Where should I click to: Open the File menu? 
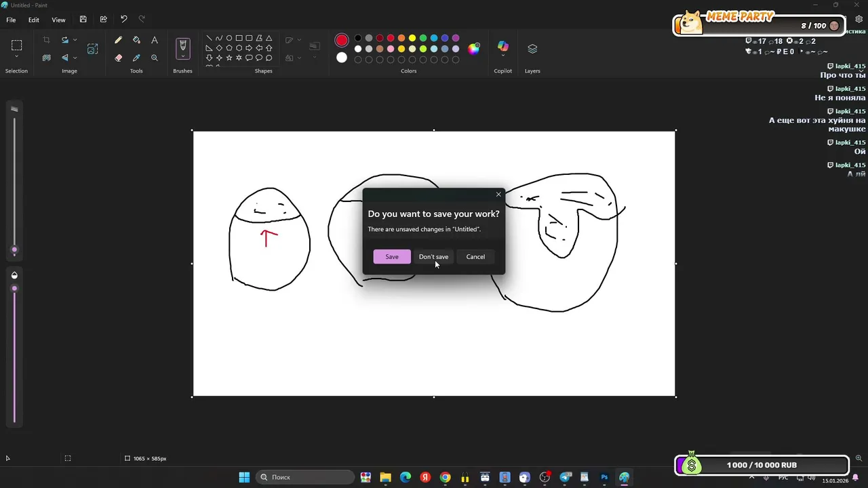(11, 20)
